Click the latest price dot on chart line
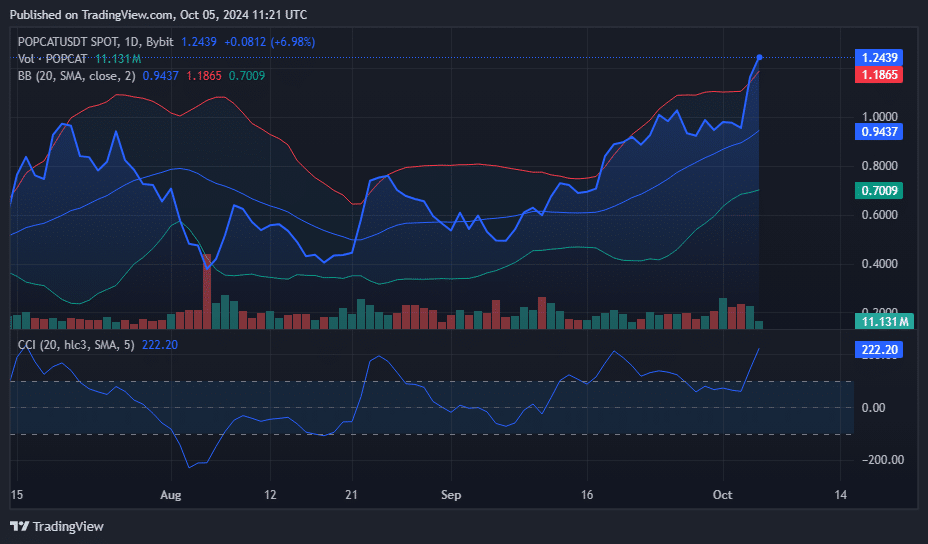This screenshot has height=544, width=928. (760, 58)
